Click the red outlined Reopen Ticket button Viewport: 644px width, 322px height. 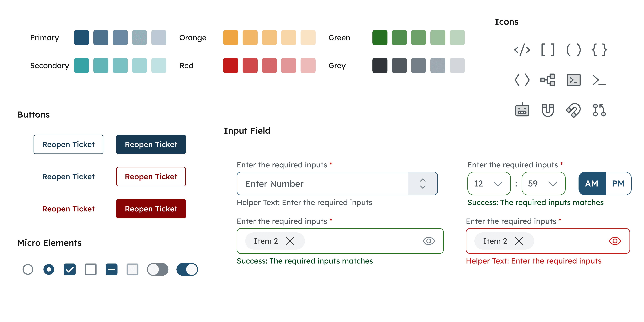(x=151, y=177)
